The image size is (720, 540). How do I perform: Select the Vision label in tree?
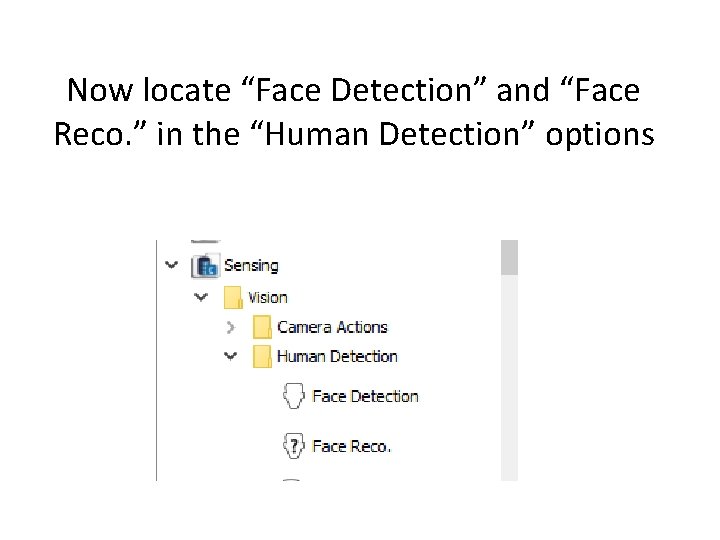(267, 297)
